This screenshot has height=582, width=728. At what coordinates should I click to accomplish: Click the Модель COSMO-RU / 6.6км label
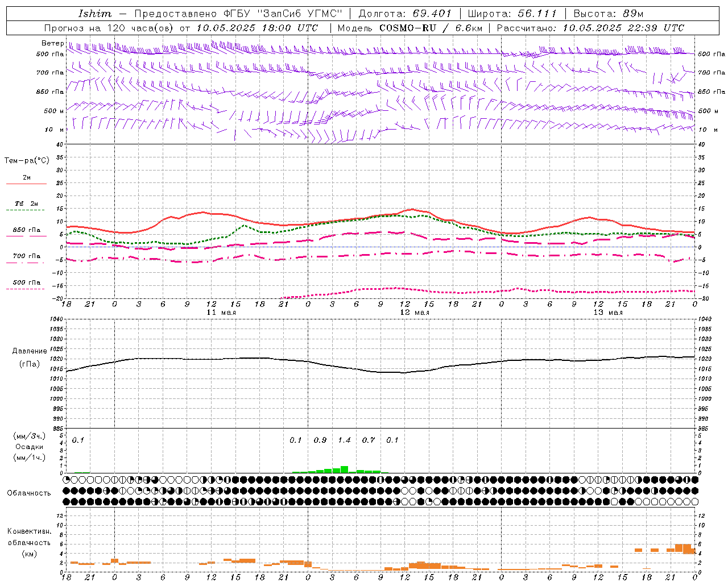(x=409, y=28)
